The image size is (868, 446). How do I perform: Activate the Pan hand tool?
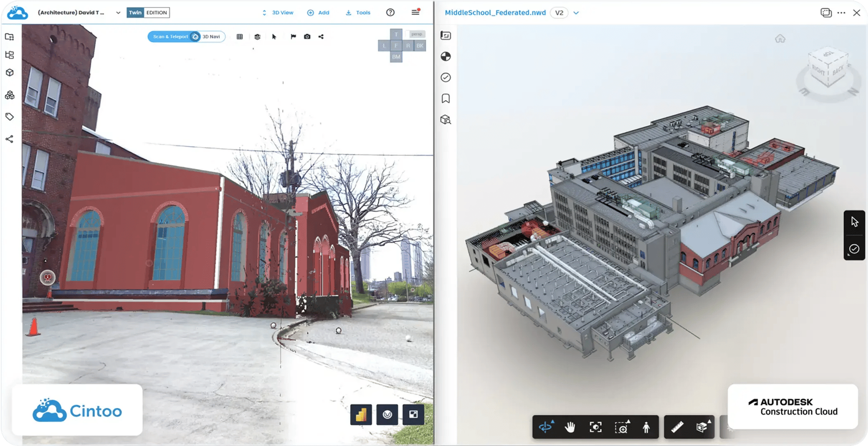tap(570, 427)
